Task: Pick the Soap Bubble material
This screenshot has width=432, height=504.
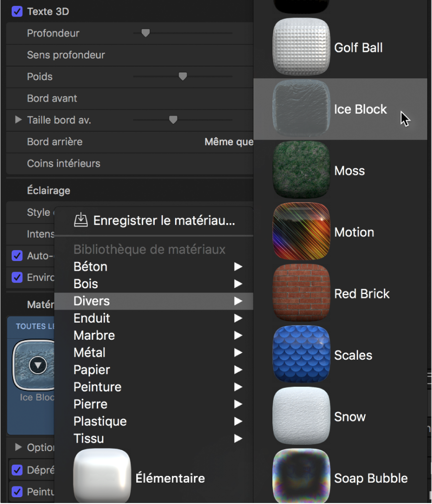Action: pyautogui.click(x=302, y=477)
